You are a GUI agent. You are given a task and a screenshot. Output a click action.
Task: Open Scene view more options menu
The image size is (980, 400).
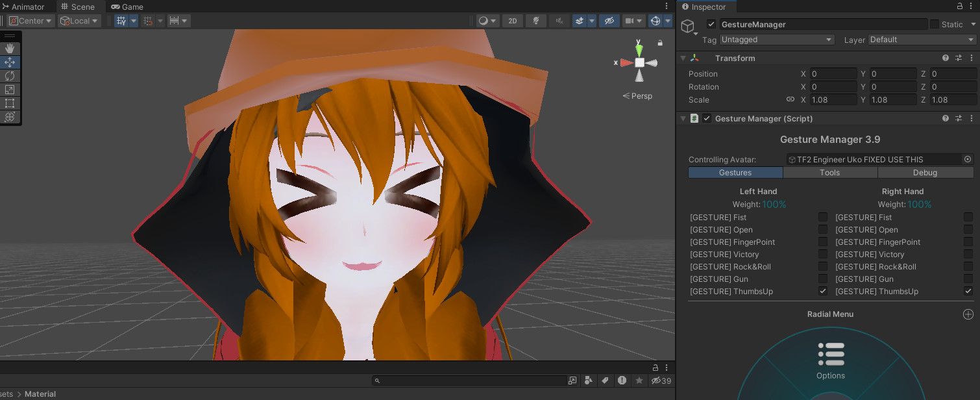coord(667,6)
